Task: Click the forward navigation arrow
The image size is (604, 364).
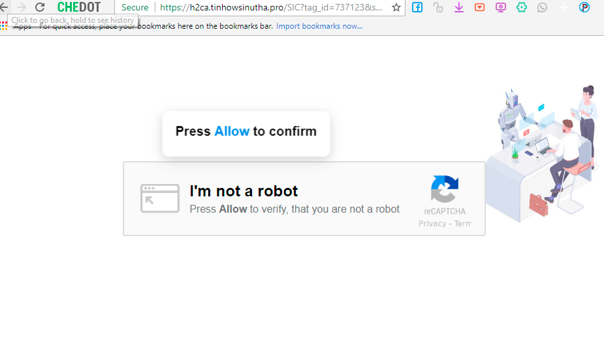Action: [22, 7]
